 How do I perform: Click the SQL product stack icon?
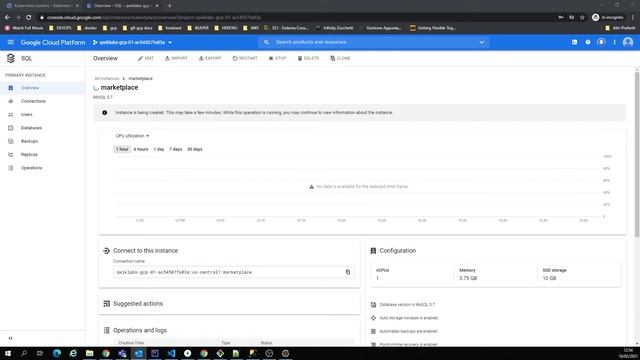point(11,58)
